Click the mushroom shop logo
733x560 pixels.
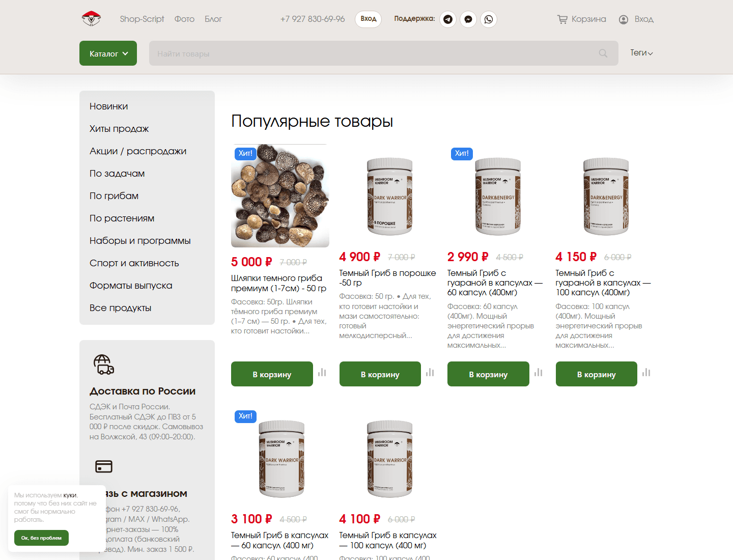click(91, 19)
